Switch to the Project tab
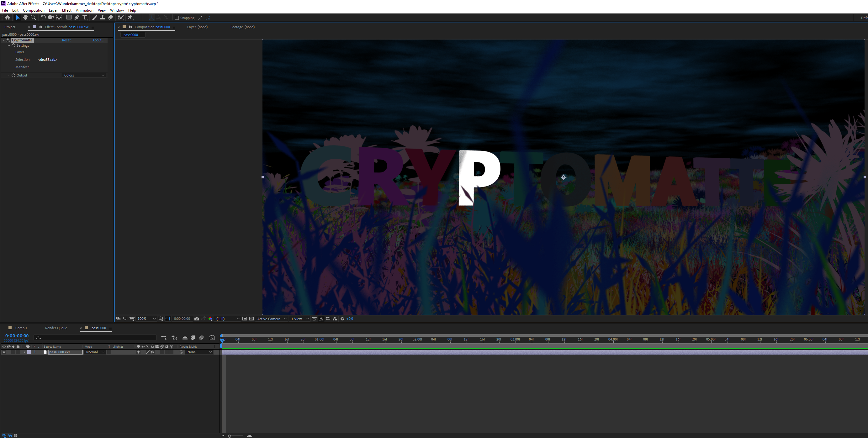868x438 pixels. 10,27
